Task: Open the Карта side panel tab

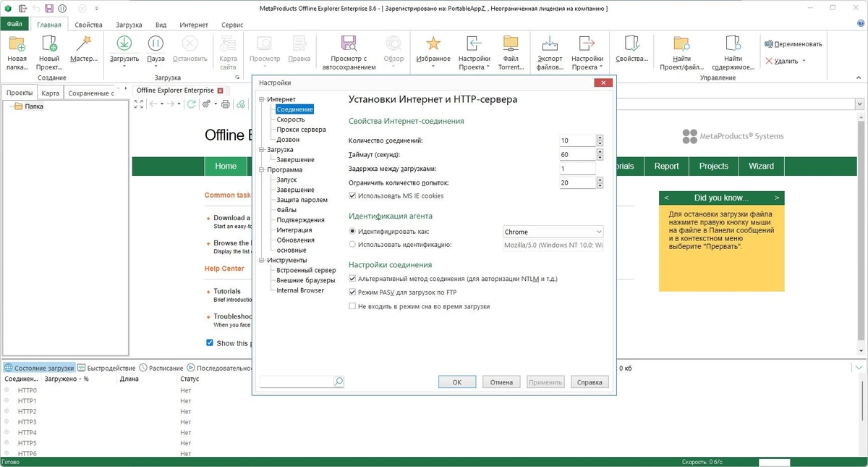Action: pyautogui.click(x=50, y=93)
